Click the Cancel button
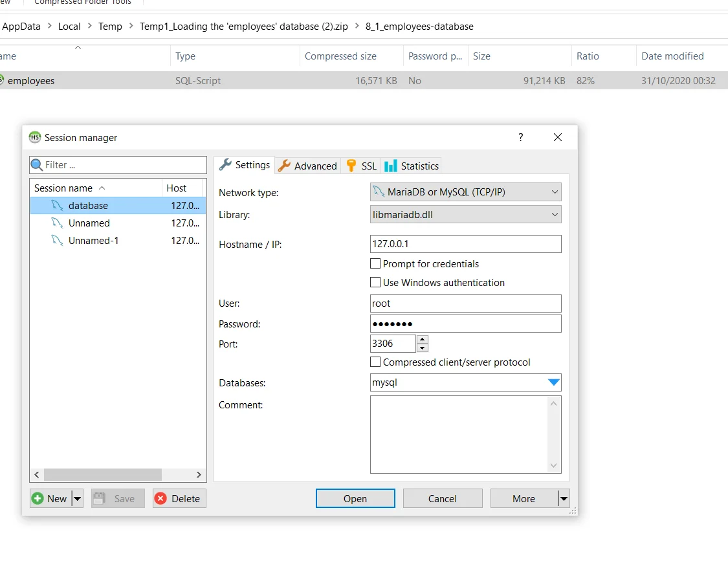The image size is (728, 563). click(443, 498)
